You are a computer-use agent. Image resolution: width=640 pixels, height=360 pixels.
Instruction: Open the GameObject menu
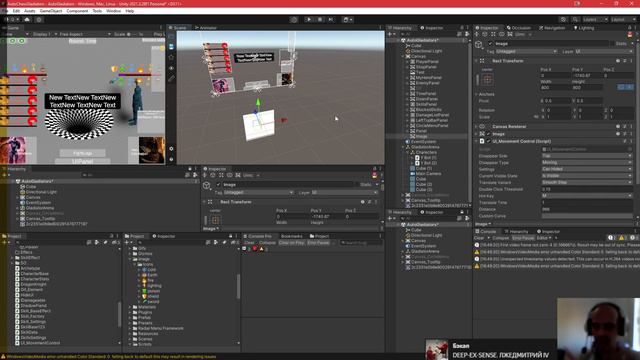(51, 11)
